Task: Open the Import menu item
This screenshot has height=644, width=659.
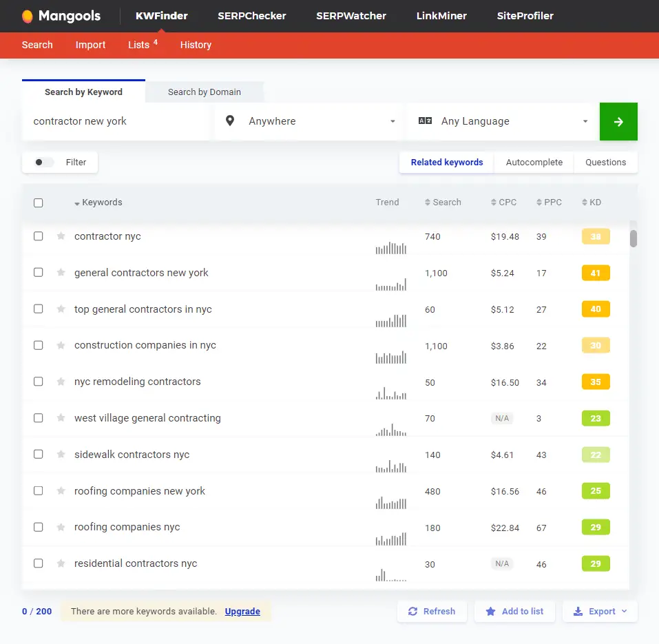Action: coord(90,45)
